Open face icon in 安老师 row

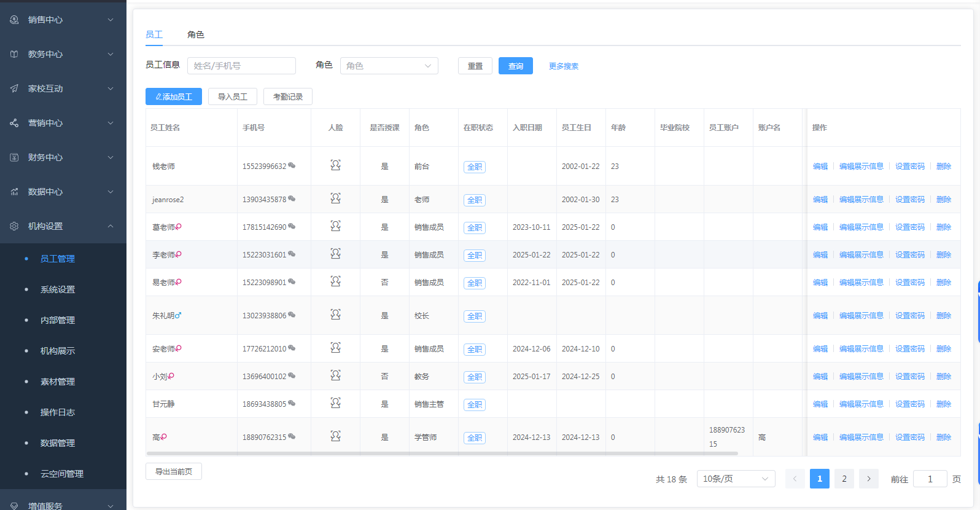[x=335, y=348]
